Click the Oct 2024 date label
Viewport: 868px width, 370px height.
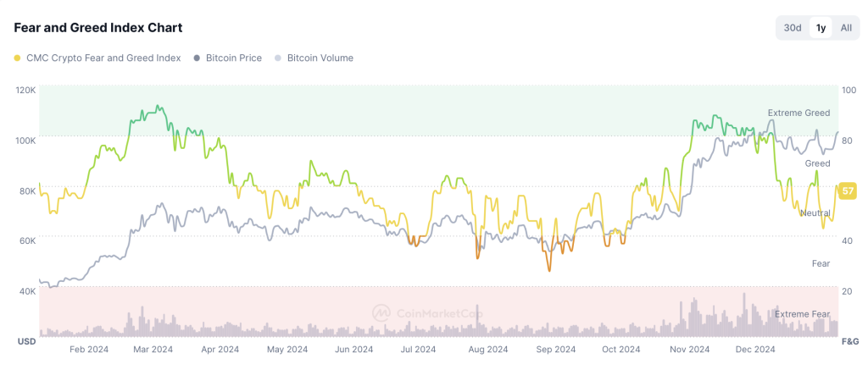621,350
